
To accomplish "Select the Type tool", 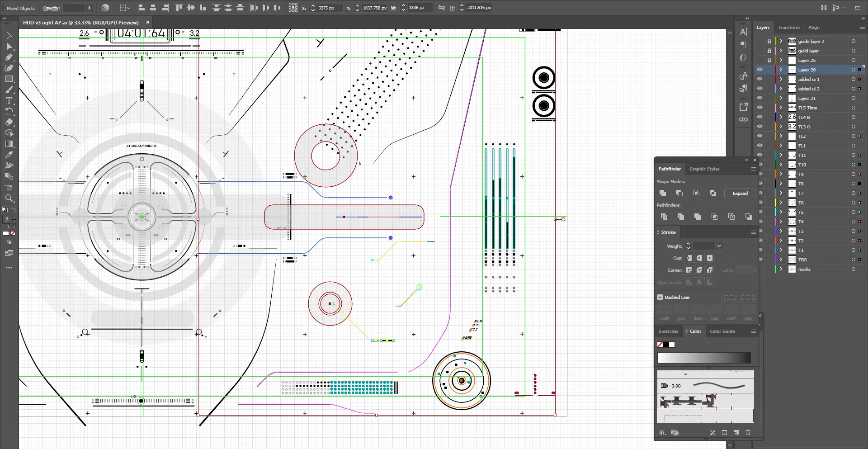I will (9, 101).
